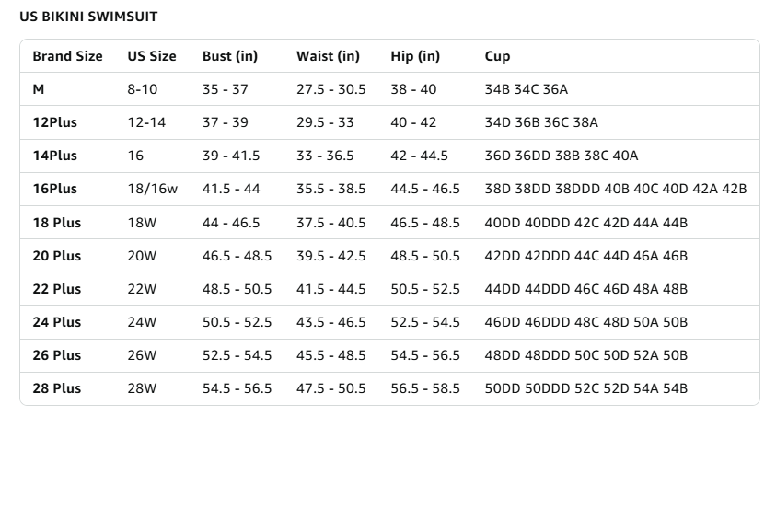Select the M brand size row
Viewport: 776px width, 532px height.
(x=389, y=89)
